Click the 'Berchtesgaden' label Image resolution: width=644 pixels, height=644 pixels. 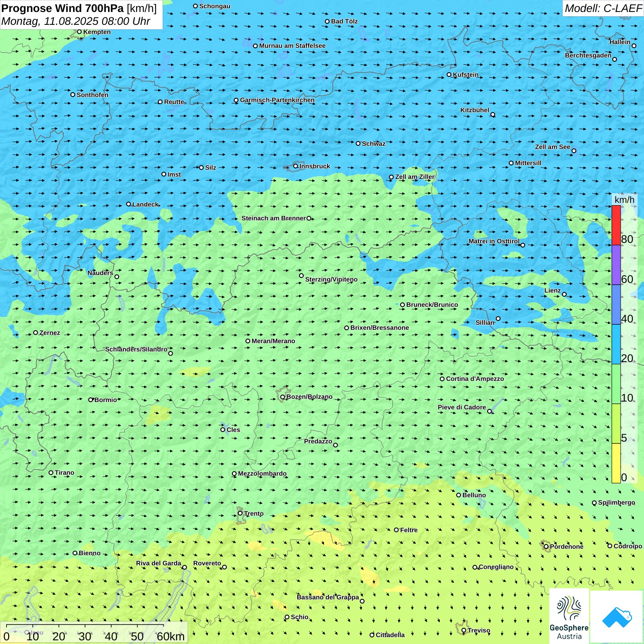point(588,55)
